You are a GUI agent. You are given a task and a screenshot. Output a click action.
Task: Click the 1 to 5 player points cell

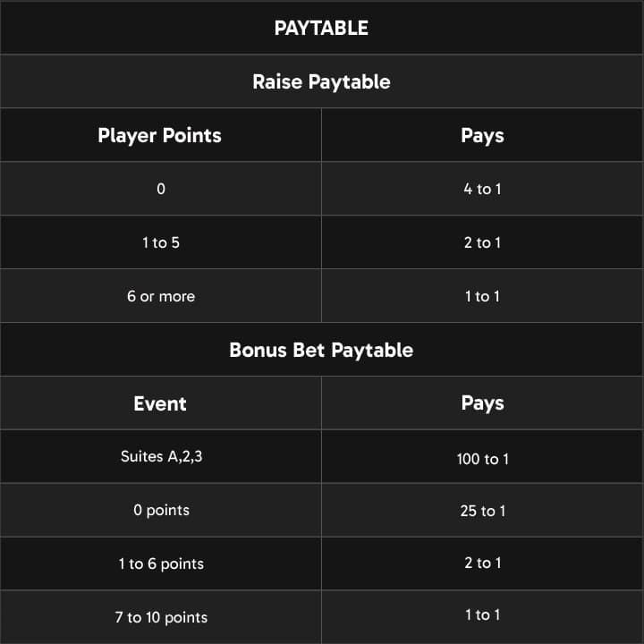160,242
